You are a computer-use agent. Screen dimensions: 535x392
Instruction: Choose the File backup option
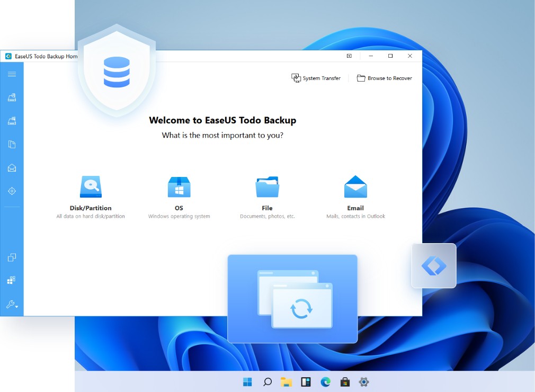pyautogui.click(x=267, y=197)
